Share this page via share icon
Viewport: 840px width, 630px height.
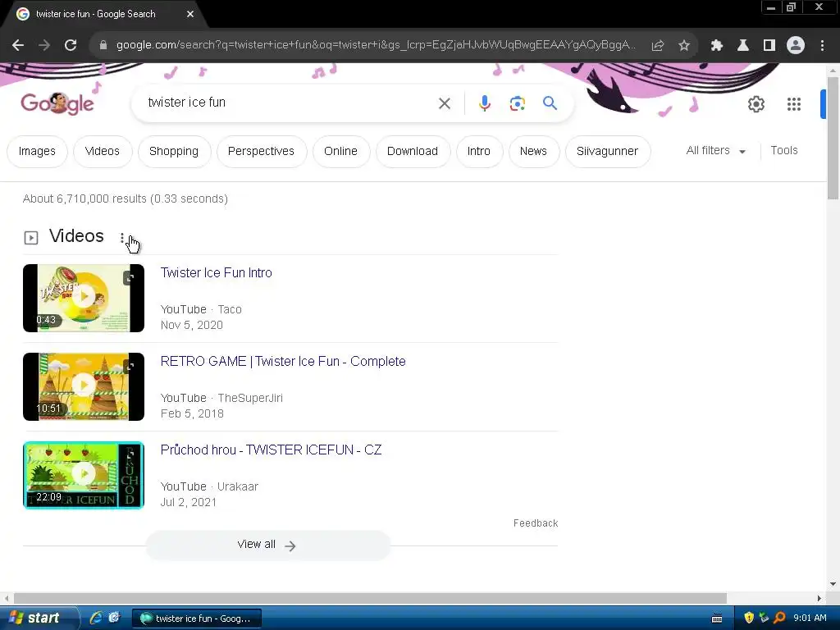[658, 46]
